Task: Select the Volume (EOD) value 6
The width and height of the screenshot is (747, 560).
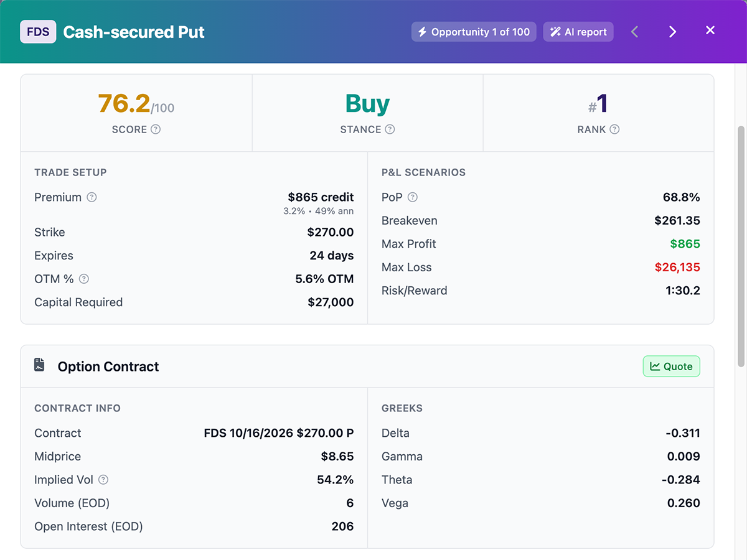Action: (350, 503)
